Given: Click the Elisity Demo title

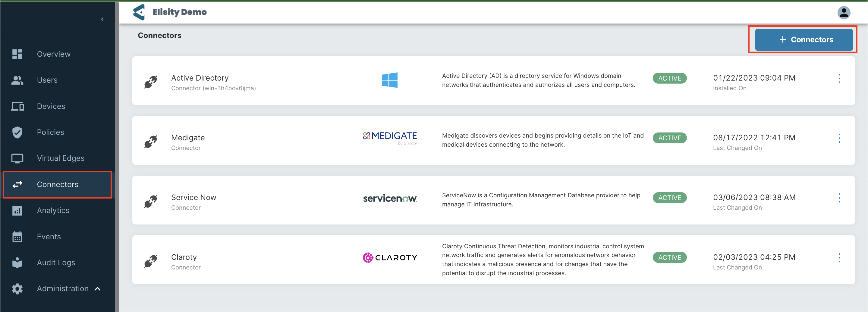Looking at the screenshot, I should point(180,12).
